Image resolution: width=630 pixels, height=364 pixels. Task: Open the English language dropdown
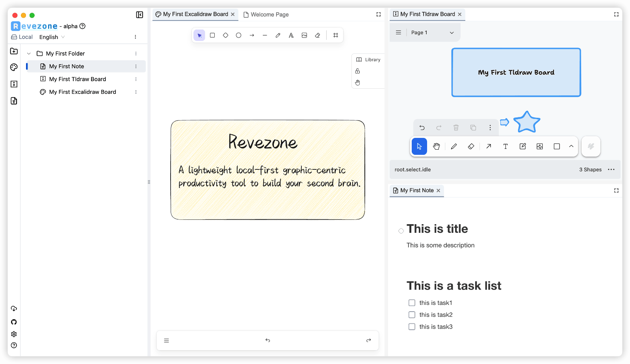pyautogui.click(x=52, y=37)
